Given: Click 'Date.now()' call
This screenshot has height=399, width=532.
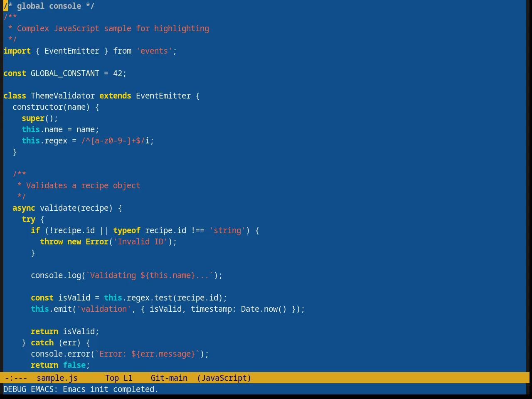Looking at the screenshot, I should pyautogui.click(x=264, y=309).
